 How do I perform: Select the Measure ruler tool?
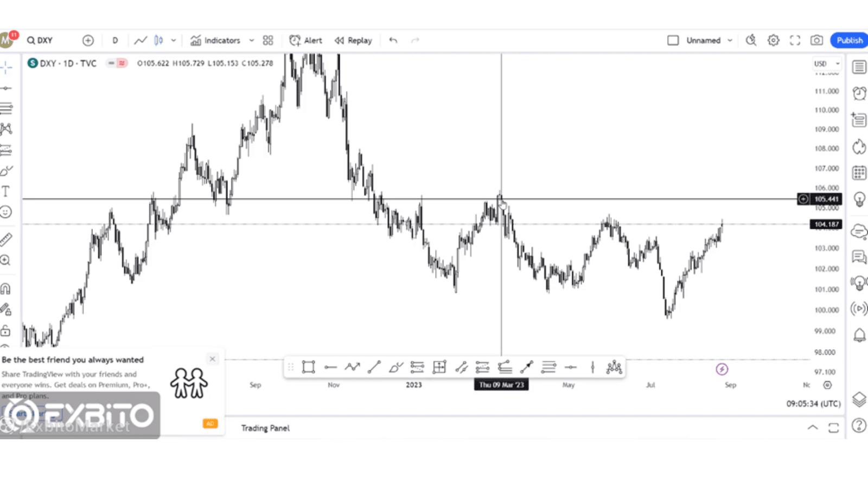(6, 239)
